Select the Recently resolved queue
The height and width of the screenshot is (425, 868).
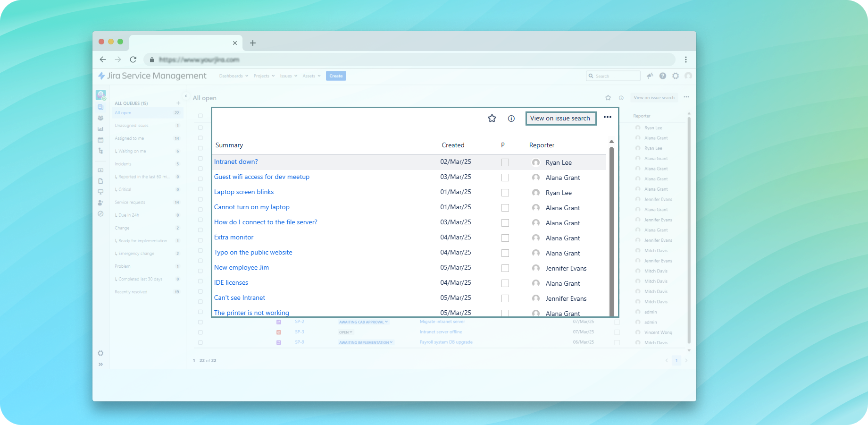pos(148,292)
